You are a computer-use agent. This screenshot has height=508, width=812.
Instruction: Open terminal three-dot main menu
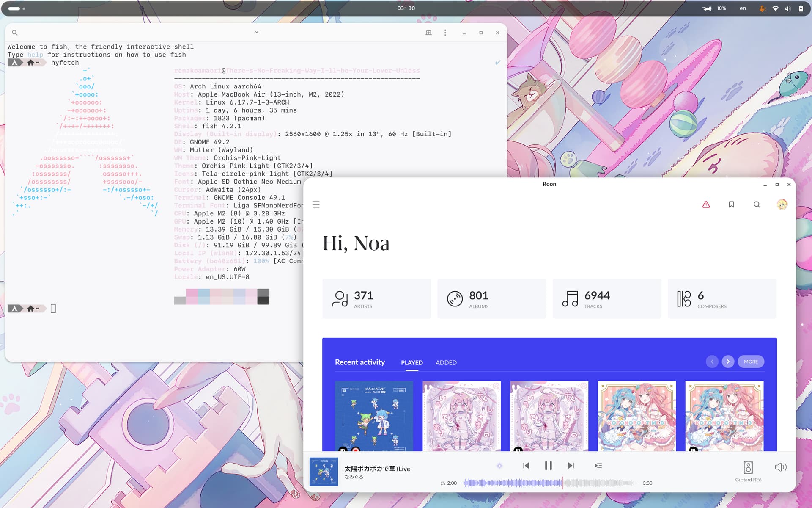click(x=445, y=33)
